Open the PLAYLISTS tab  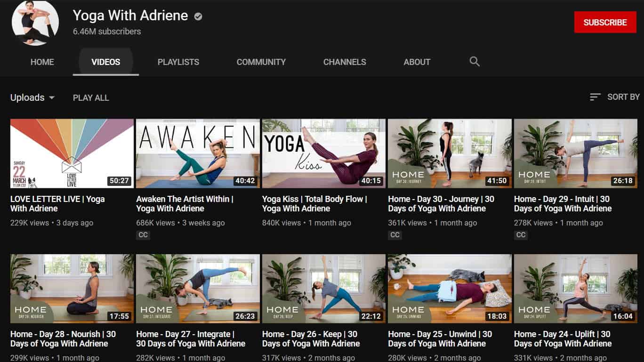[x=178, y=62]
